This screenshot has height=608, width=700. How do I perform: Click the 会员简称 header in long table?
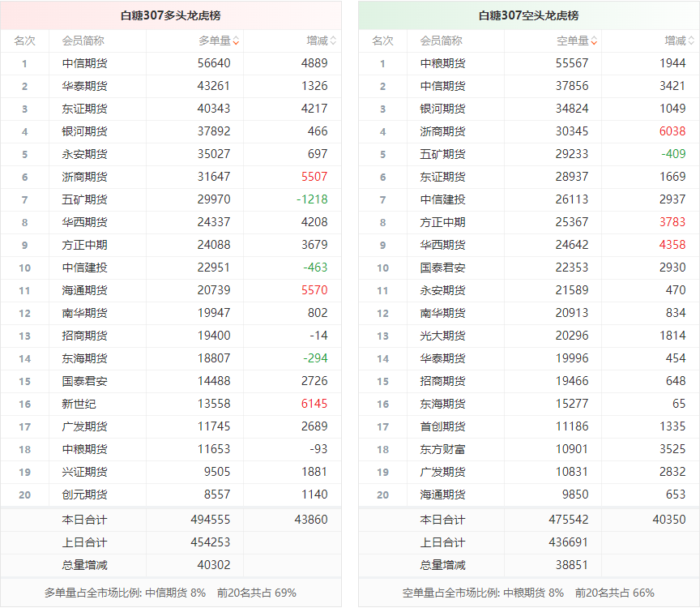click(83, 41)
